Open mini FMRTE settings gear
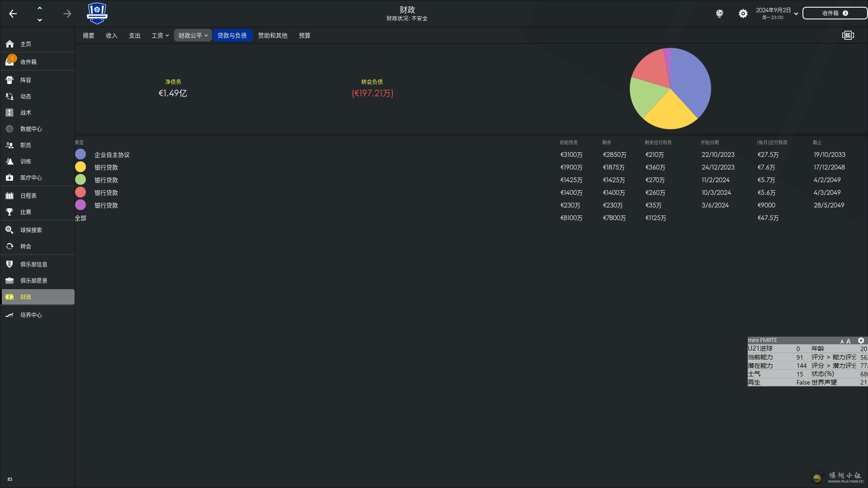 coord(861,341)
